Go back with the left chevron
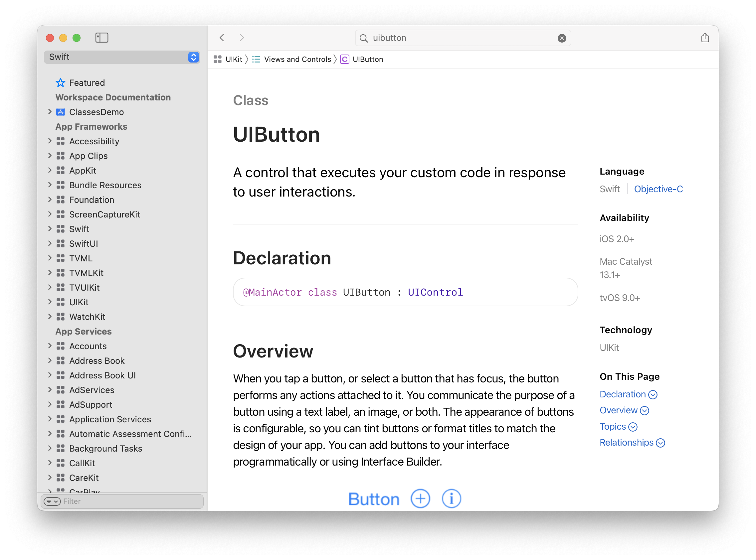The image size is (756, 560). [222, 38]
